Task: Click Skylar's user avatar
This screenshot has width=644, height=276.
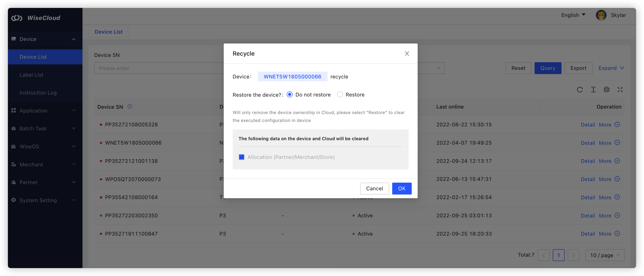Action: [x=601, y=15]
